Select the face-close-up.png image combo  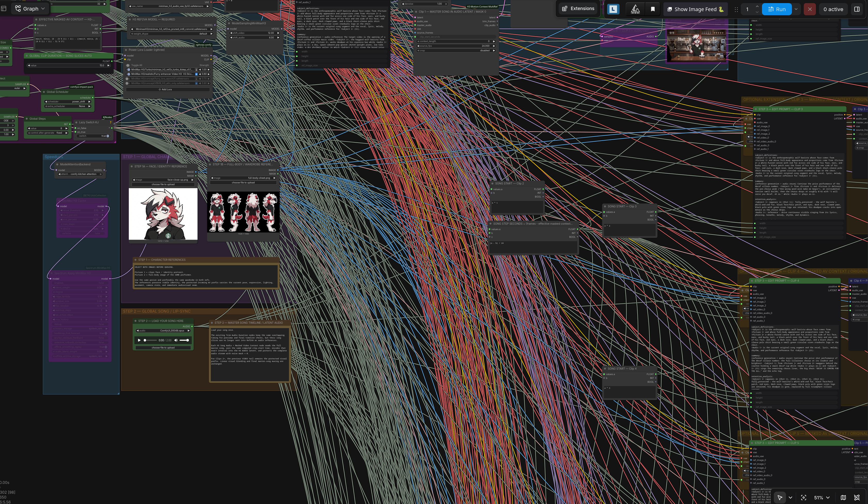[163, 180]
